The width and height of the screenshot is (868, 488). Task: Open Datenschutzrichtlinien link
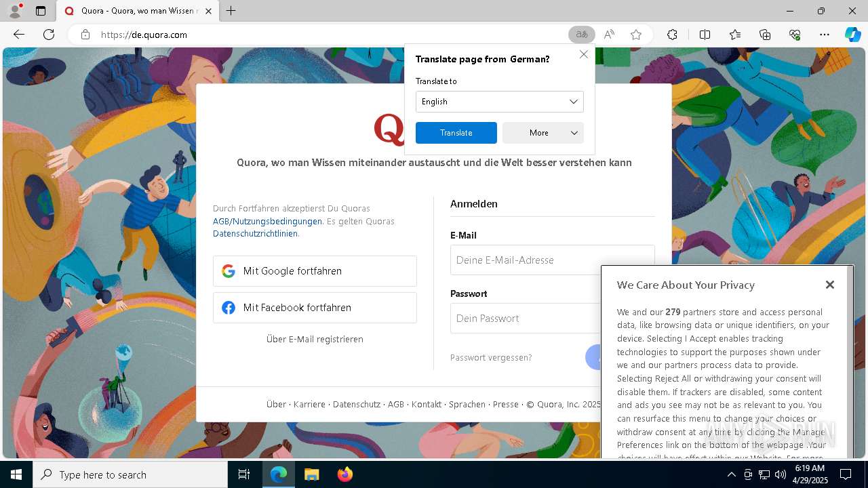pyautogui.click(x=255, y=234)
